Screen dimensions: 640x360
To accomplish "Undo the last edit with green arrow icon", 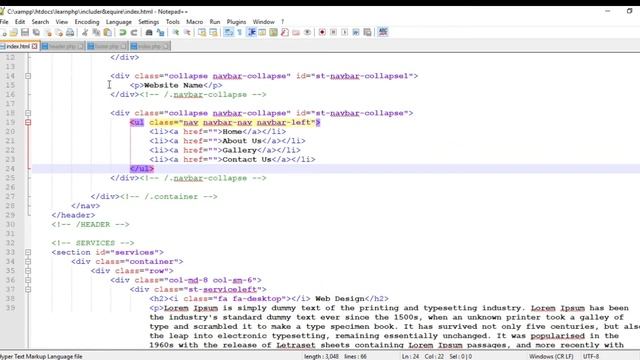I will (x=122, y=32).
